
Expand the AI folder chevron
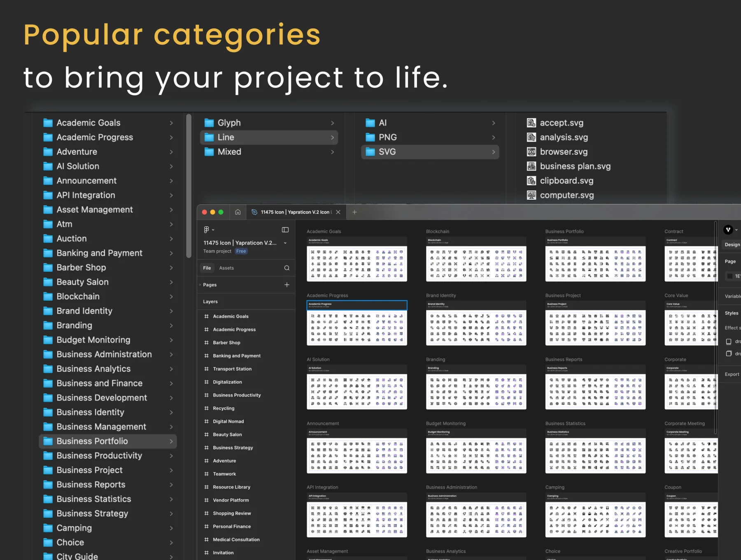pyautogui.click(x=494, y=123)
